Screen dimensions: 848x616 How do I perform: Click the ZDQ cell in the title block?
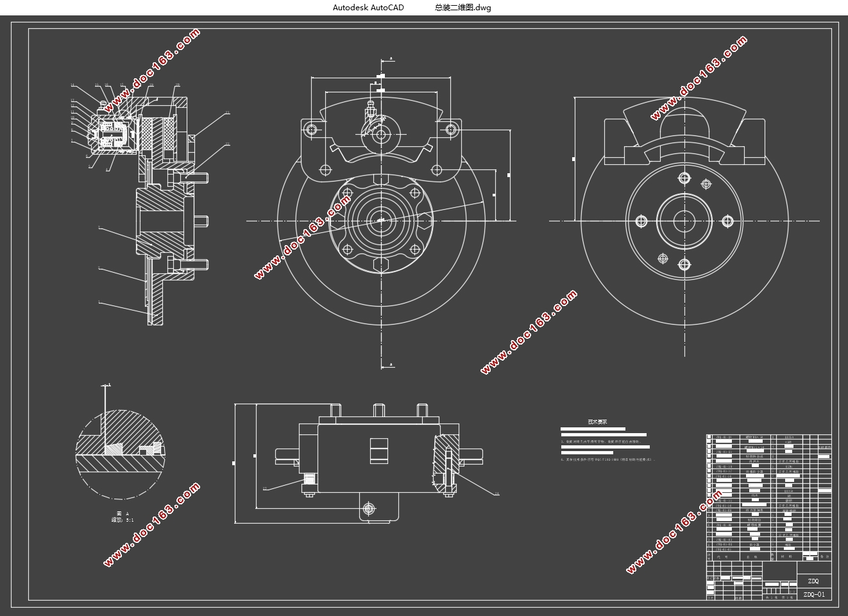click(x=813, y=581)
